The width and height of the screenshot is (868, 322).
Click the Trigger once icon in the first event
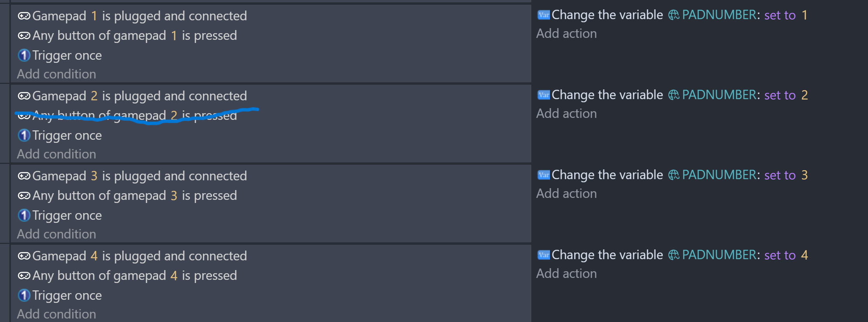pyautogui.click(x=24, y=55)
